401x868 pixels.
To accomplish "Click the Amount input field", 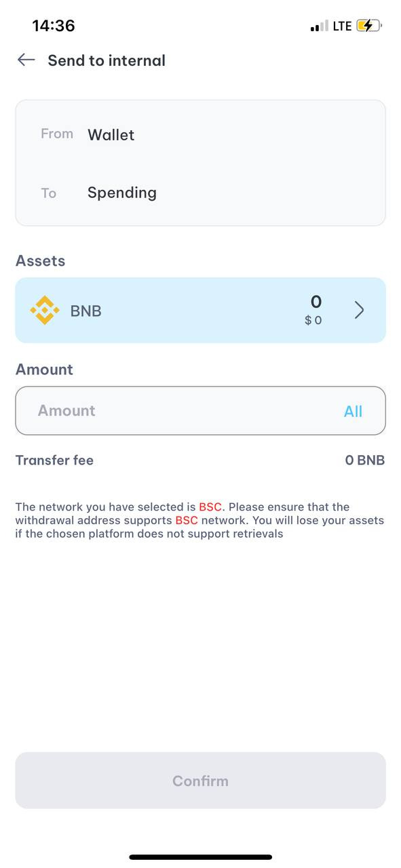I will [170, 411].
